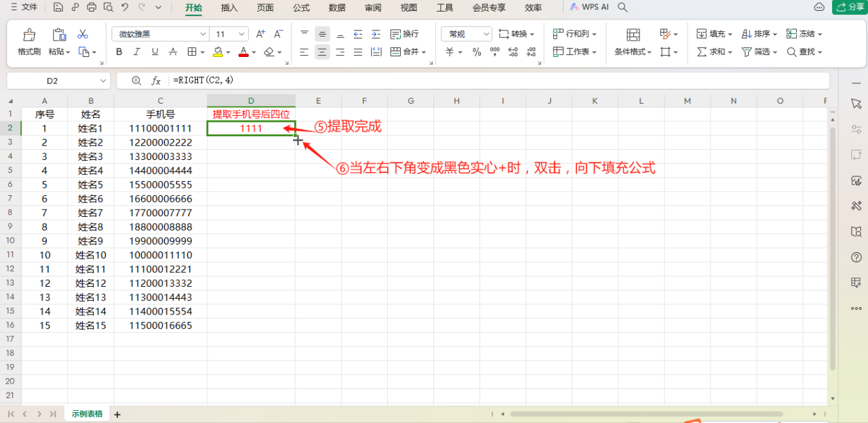
Task: Open the 工作表 worksheet menu
Action: click(575, 52)
